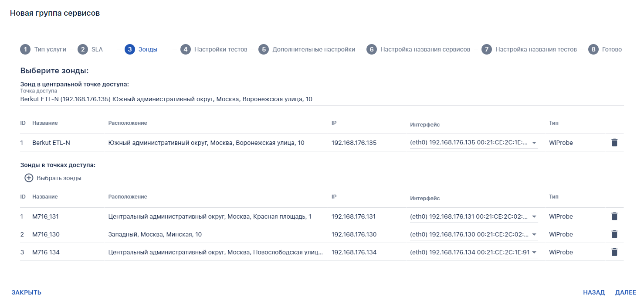644x305 pixels.
Task: Delete the M716_131 probe with trash icon
Action: 614,216
